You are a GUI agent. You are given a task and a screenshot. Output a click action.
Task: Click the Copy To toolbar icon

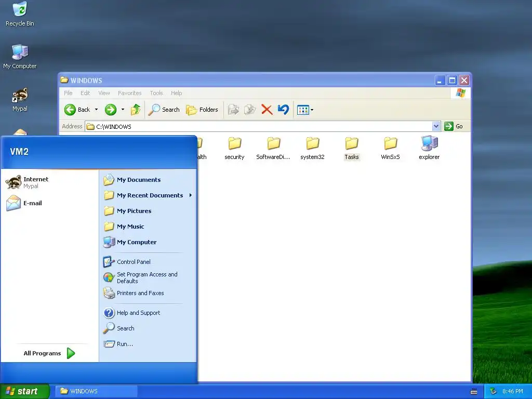[x=250, y=110]
